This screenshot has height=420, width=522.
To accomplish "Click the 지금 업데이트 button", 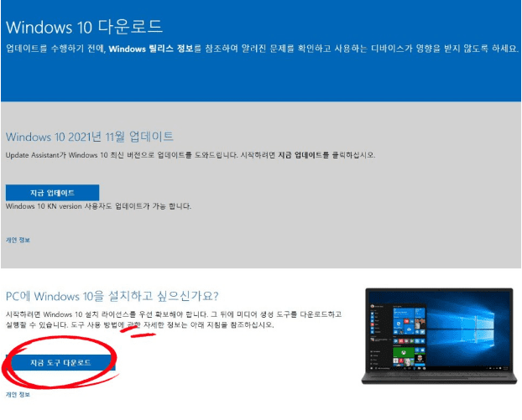I will 52,193.
